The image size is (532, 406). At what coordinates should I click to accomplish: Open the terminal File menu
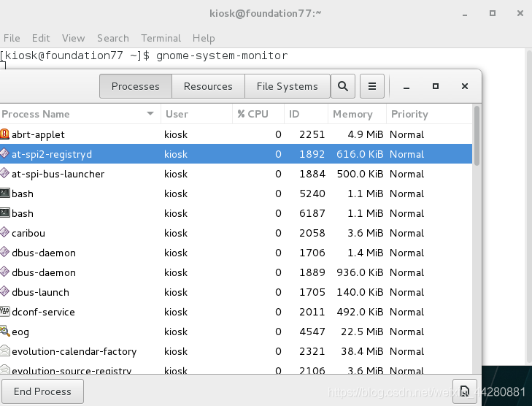click(12, 38)
